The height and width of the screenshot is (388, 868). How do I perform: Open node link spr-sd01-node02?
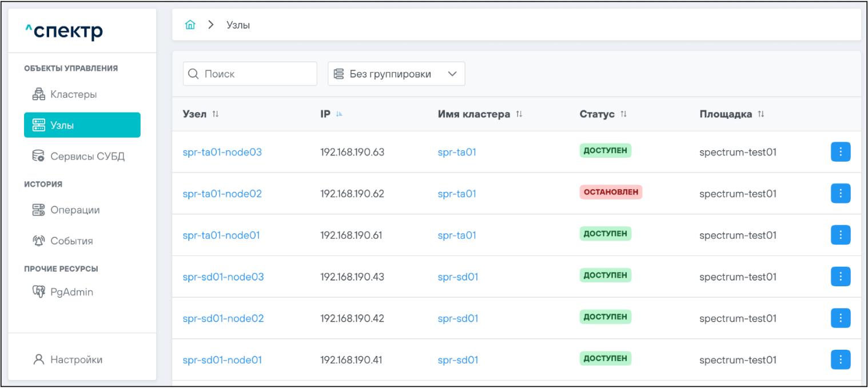[x=223, y=318]
